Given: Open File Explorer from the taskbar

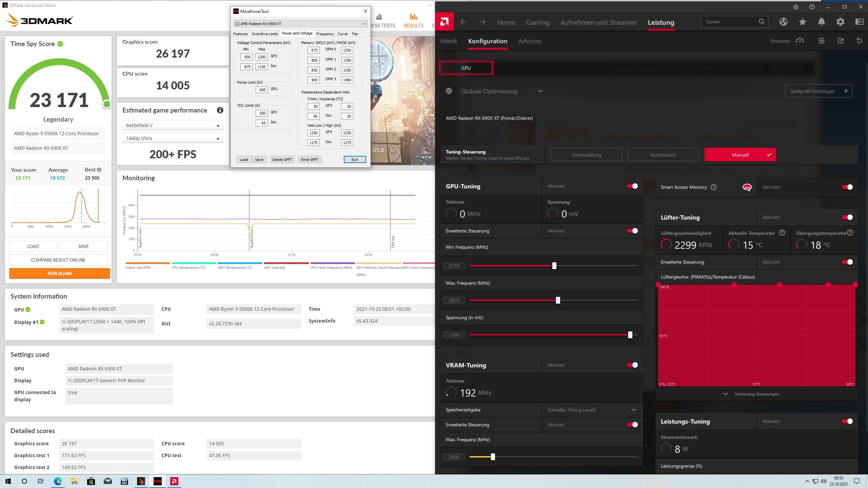Looking at the screenshot, I should point(74,481).
